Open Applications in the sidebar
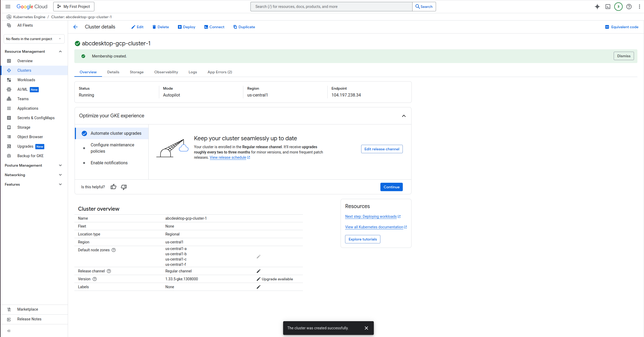 [34, 108]
